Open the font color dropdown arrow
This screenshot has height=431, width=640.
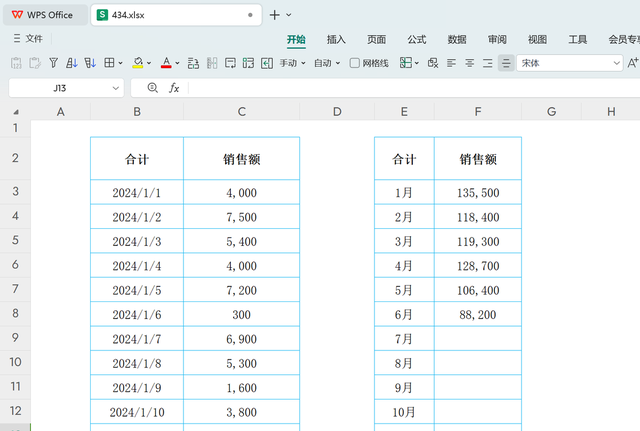(178, 63)
